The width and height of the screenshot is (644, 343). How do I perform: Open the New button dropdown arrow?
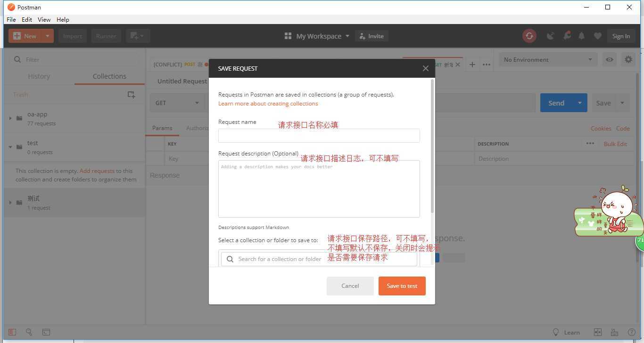tap(48, 36)
